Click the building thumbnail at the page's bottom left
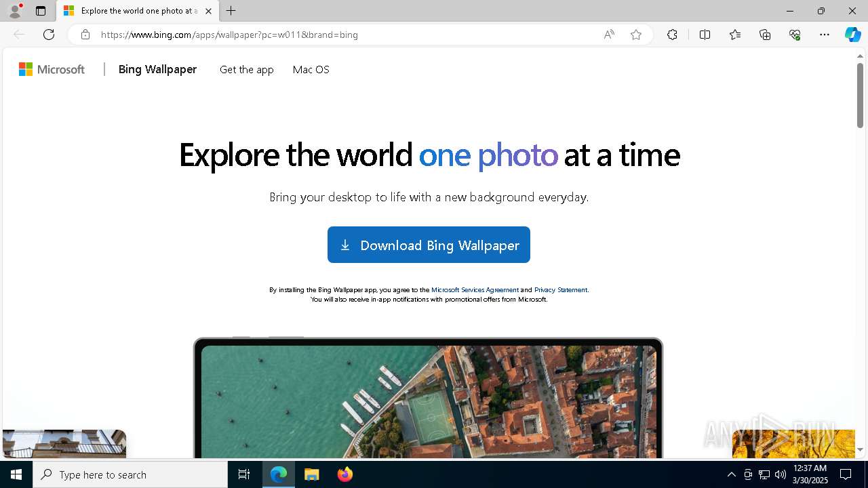Screen dimensions: 868x488 point(64,443)
